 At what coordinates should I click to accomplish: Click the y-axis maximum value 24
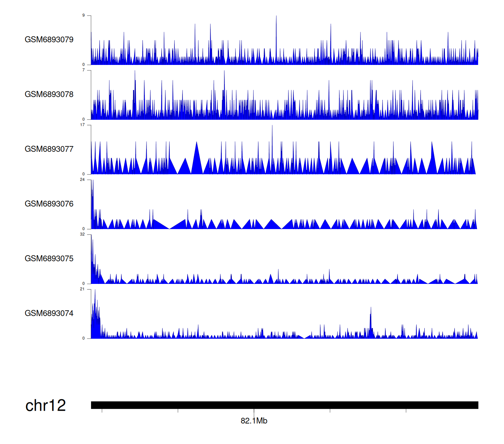pyautogui.click(x=82, y=180)
